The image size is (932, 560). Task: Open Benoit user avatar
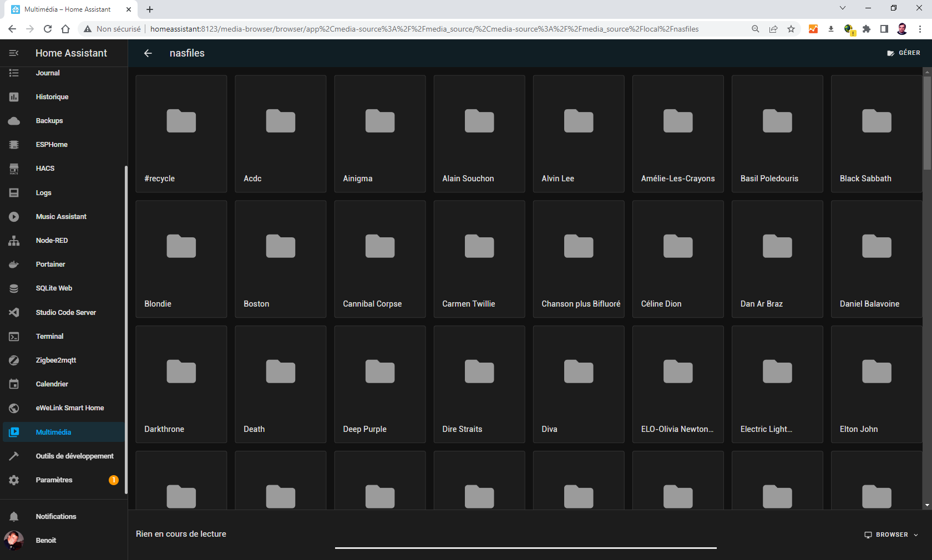[x=14, y=541]
